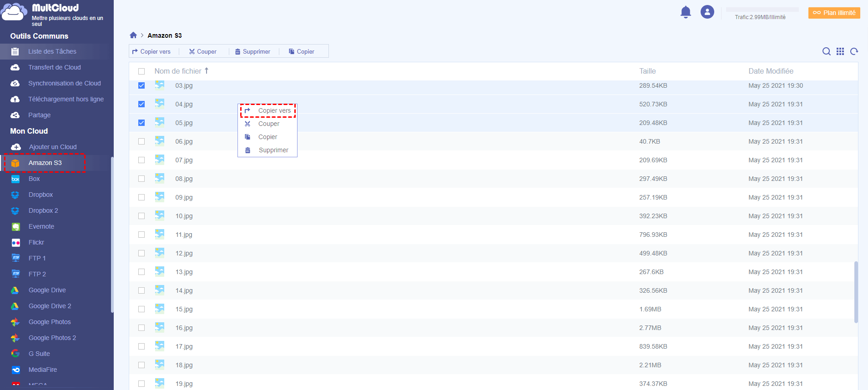
Task: Click the FTP 1 icon
Action: click(x=15, y=258)
